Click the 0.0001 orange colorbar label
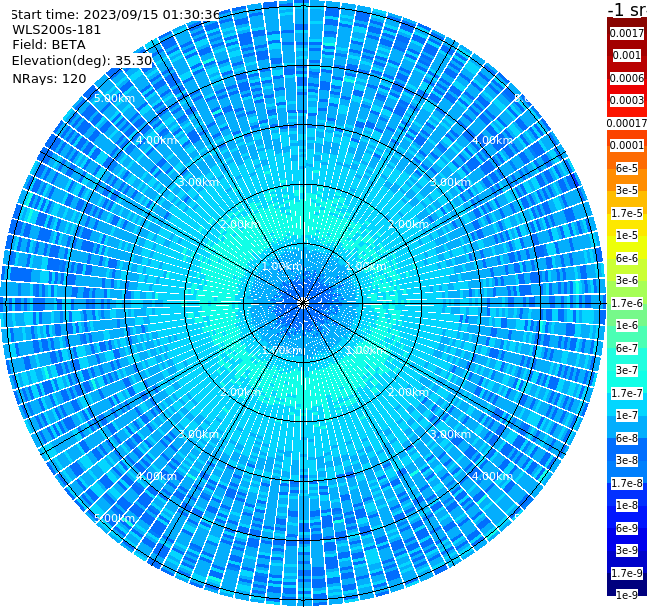 pos(626,145)
